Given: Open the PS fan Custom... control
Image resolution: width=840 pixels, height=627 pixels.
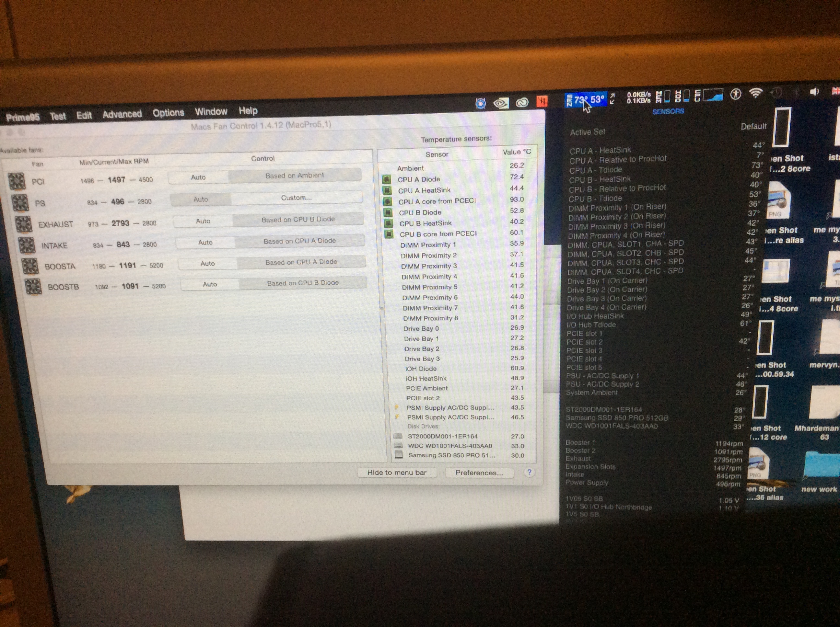Looking at the screenshot, I should pos(296,198).
